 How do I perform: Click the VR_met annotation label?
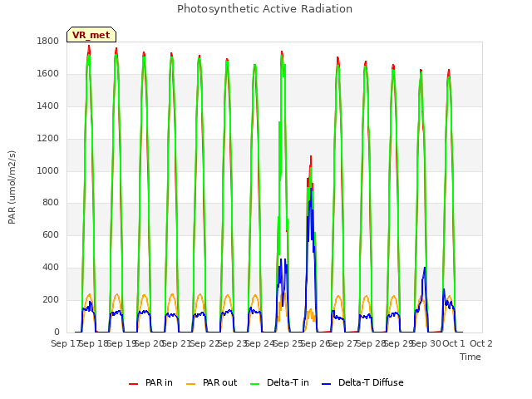pos(91,35)
